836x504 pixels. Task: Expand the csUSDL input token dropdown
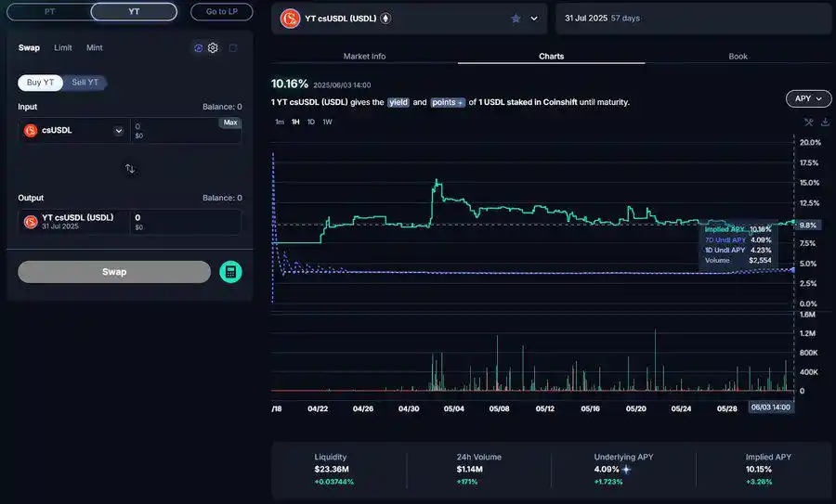pyautogui.click(x=118, y=131)
